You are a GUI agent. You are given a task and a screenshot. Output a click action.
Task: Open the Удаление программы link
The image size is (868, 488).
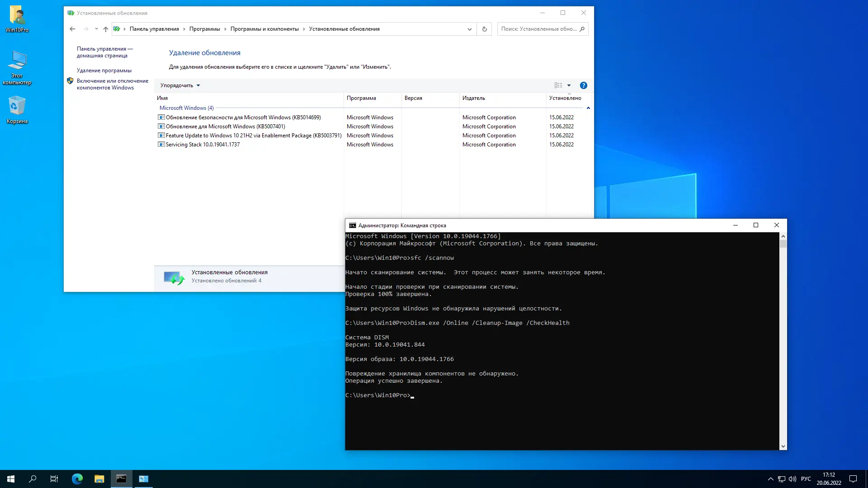104,70
